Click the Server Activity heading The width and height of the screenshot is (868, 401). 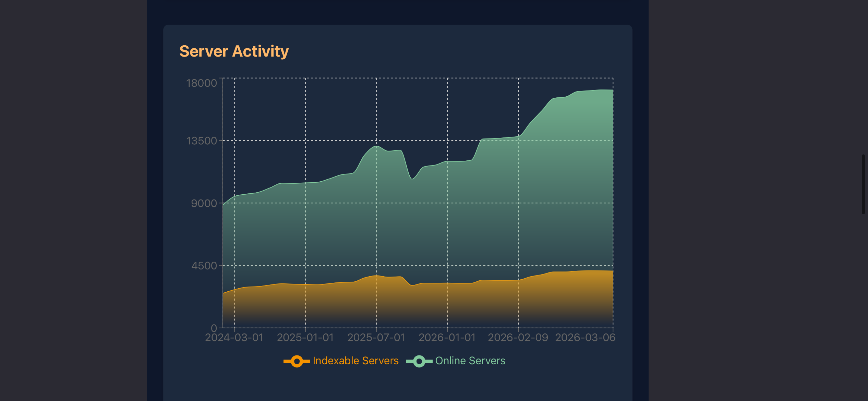234,51
